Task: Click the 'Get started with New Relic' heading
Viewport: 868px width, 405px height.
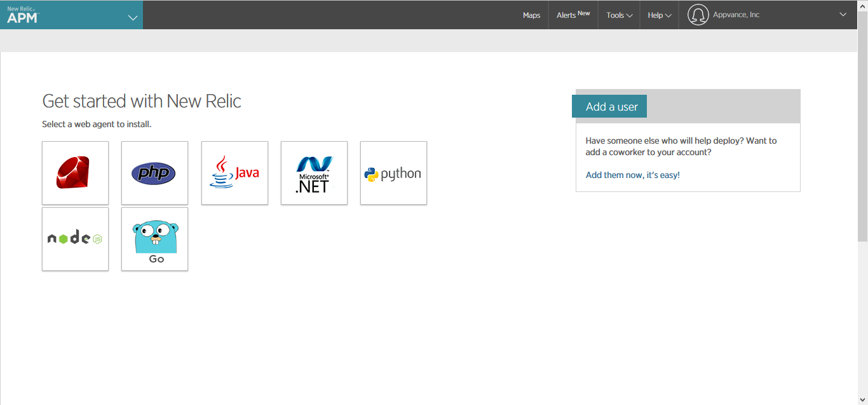Action: tap(142, 101)
